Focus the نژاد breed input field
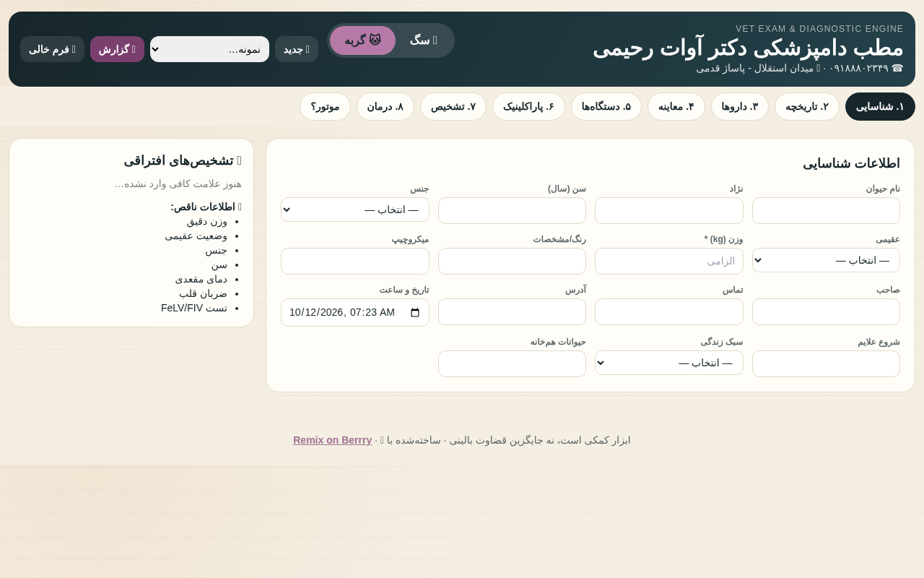The width and height of the screenshot is (924, 578). (669, 210)
